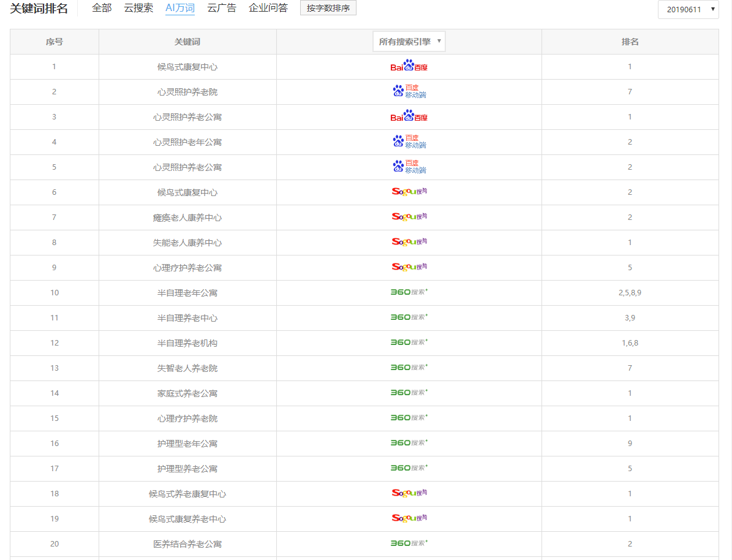Select keyword 失能老人康养中心
The width and height of the screenshot is (732, 560).
click(x=187, y=243)
